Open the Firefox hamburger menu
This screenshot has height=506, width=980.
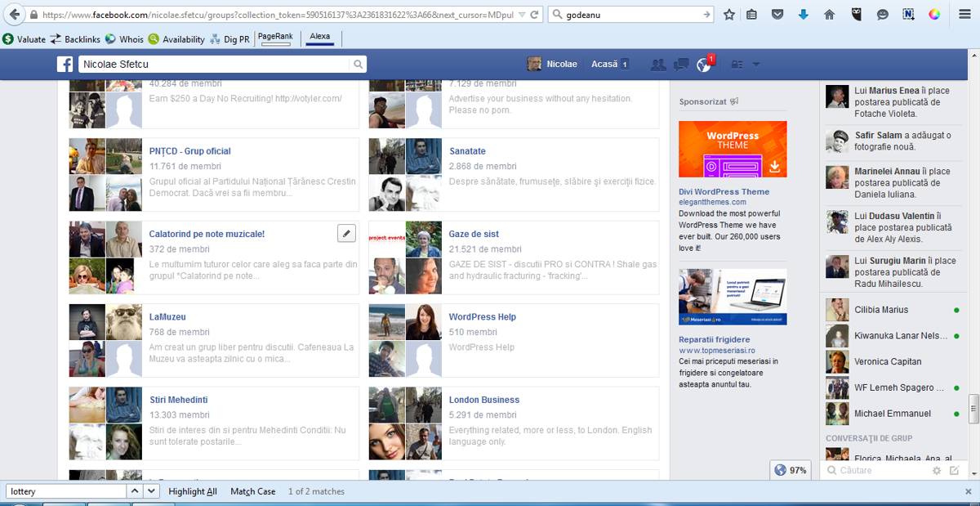pyautogui.click(x=964, y=15)
